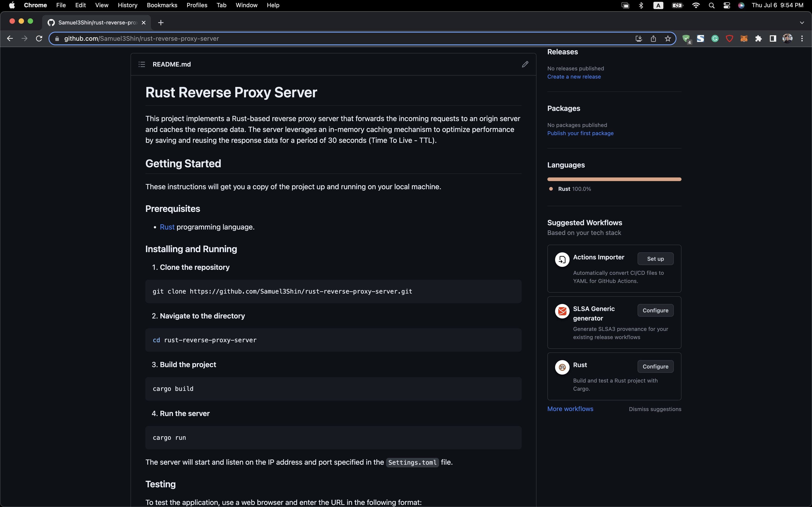
Task: Follow the Create a new release link
Action: (574, 77)
